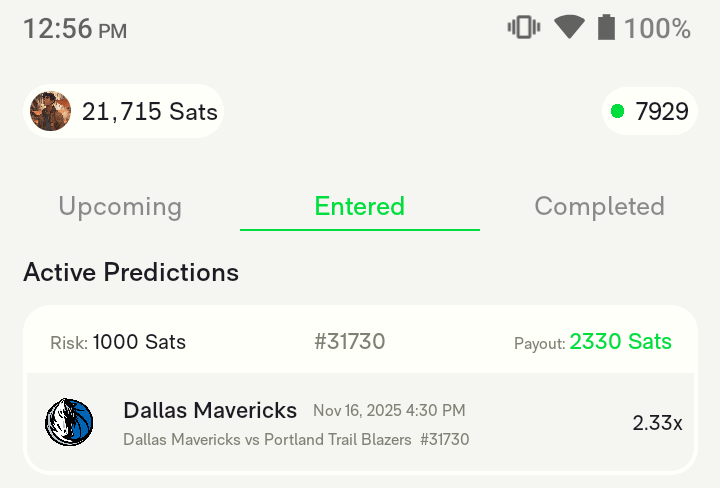Tap the Nov 16, 2025 4:30 PM date

click(x=389, y=410)
